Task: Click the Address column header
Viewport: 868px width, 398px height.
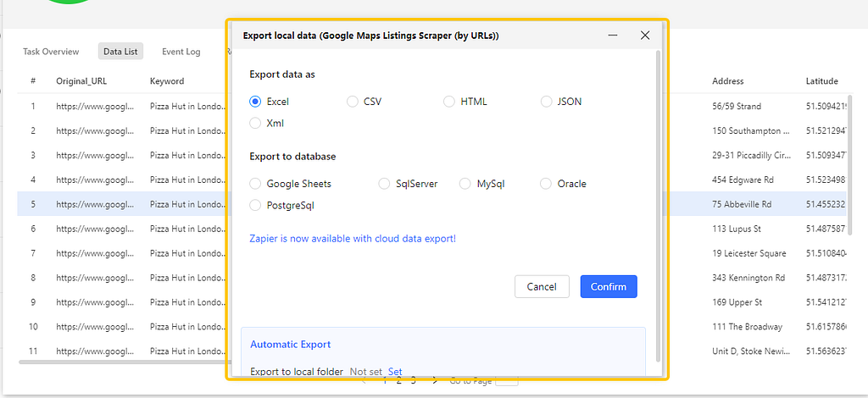Action: tap(728, 80)
